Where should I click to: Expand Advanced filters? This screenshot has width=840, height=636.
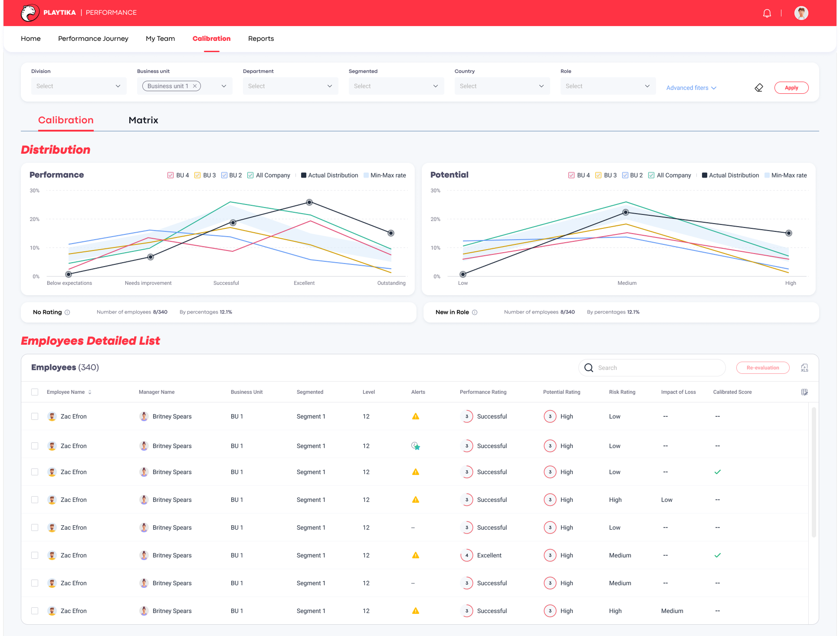[691, 88]
